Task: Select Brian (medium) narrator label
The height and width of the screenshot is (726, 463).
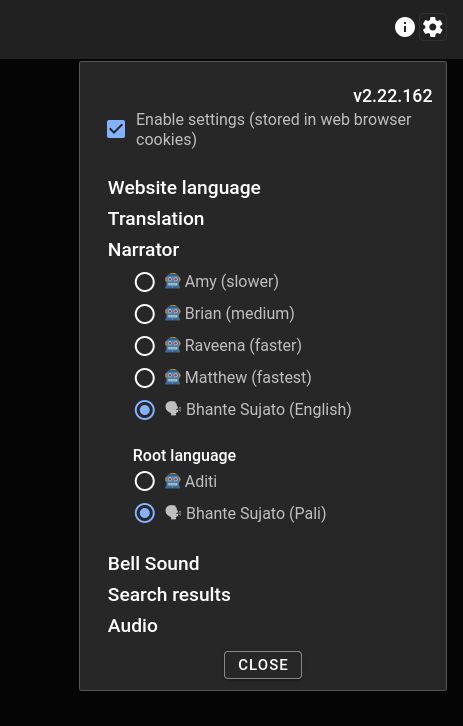Action: [x=239, y=313]
